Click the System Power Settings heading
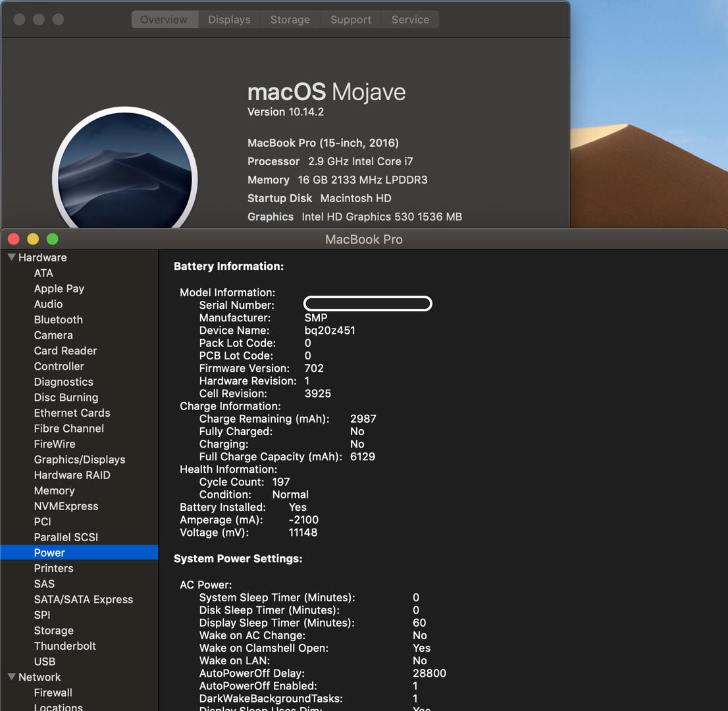Viewport: 728px width, 711px height. tap(238, 559)
